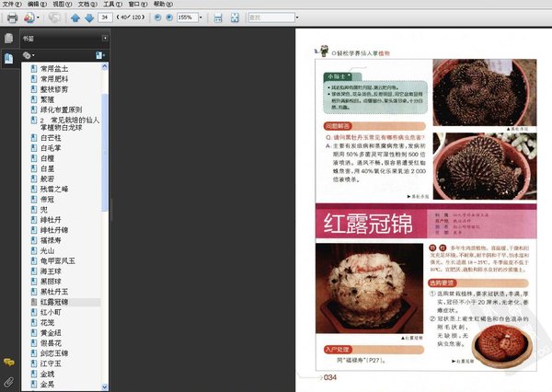Click the fit-width scrolling mode icon
The width and height of the screenshot is (552, 392).
(218, 17)
